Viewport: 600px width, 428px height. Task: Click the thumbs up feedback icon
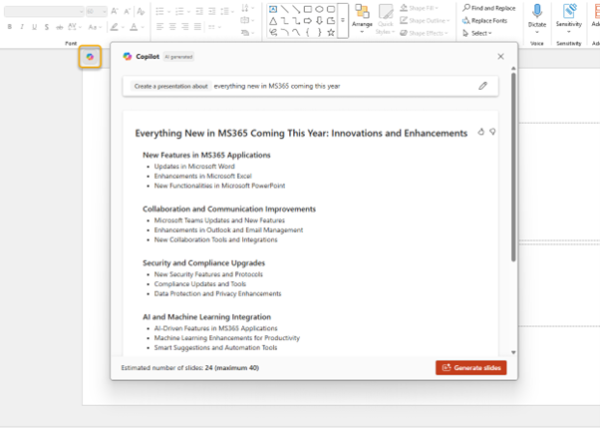pos(481,132)
